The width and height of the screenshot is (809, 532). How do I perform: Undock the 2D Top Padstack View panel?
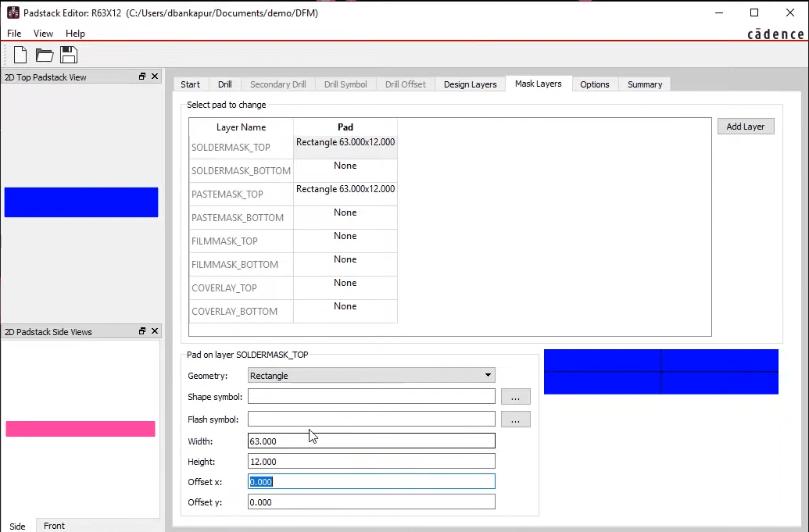pyautogui.click(x=142, y=77)
